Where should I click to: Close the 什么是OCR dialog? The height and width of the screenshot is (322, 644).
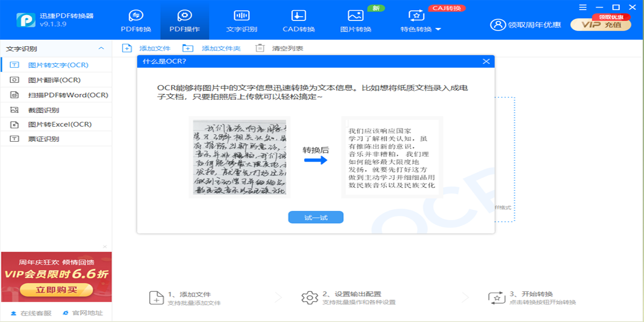[x=486, y=61]
